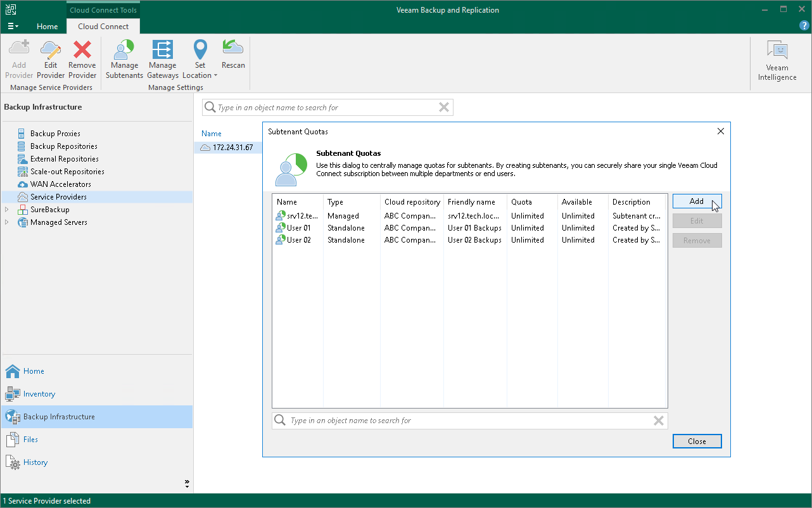Expand the Managed Servers tree node
Viewport: 812px width, 508px height.
7,222
